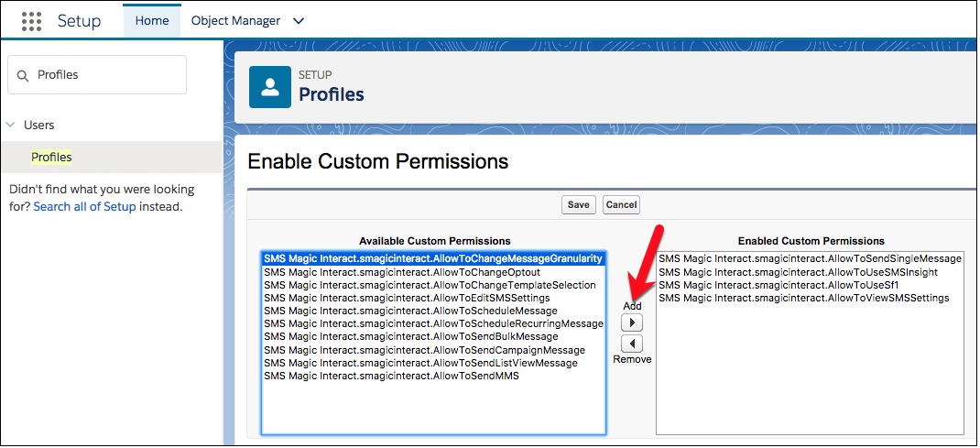Image resolution: width=980 pixels, height=448 pixels.
Task: Select AllowToViewSMSSettings in Enabled list
Action: [x=810, y=298]
